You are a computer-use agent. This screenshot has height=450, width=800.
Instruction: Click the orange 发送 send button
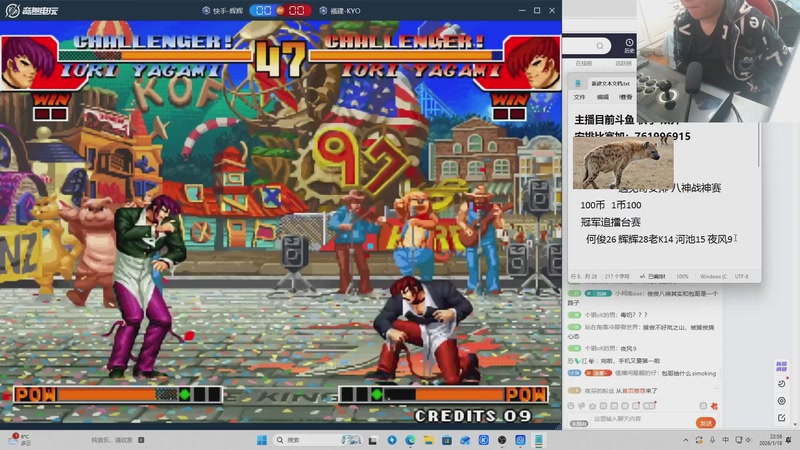706,423
